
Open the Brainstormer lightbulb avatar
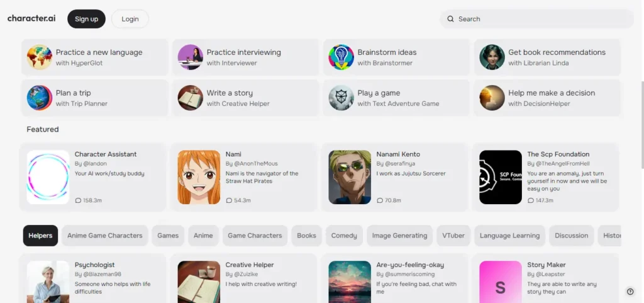(341, 57)
